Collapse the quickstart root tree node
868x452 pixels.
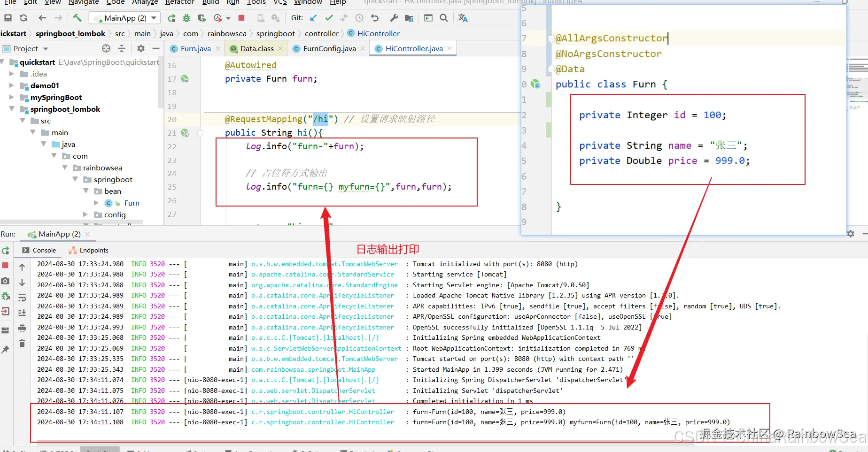pyautogui.click(x=3, y=62)
